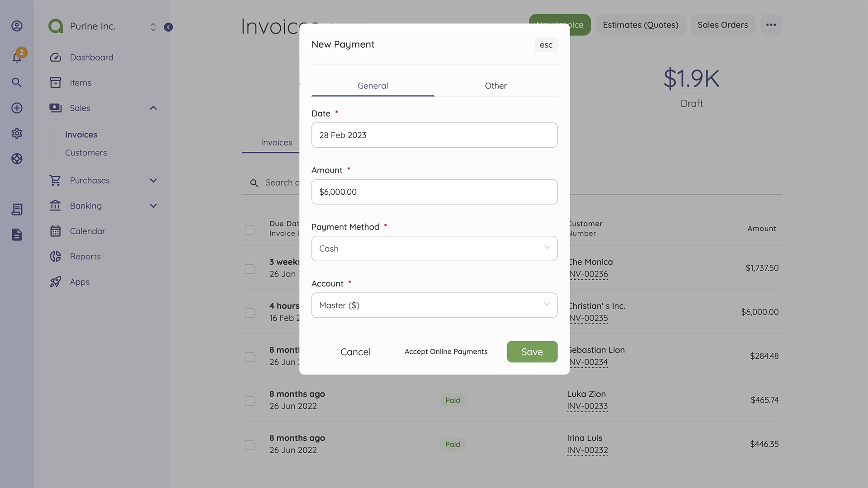The height and width of the screenshot is (488, 868).
Task: Click the Apps sidebar icon
Action: 55,282
